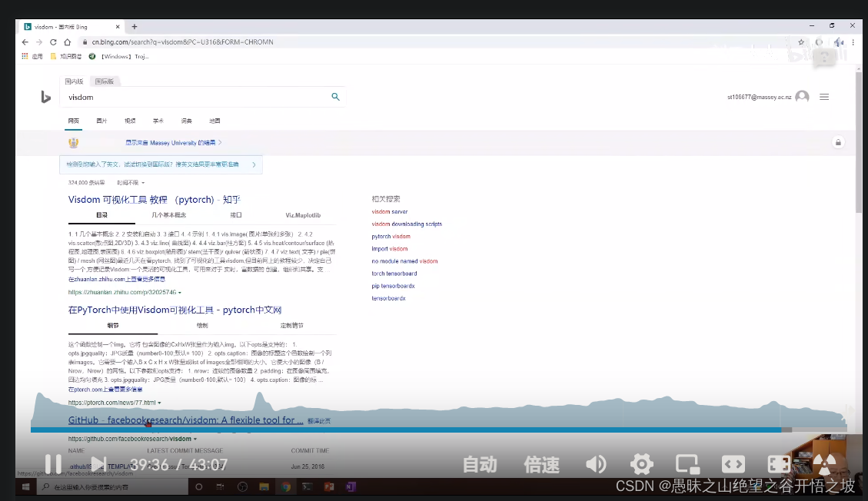Click the browser back arrow
Viewport: 868px width, 501px height.
[x=25, y=42]
